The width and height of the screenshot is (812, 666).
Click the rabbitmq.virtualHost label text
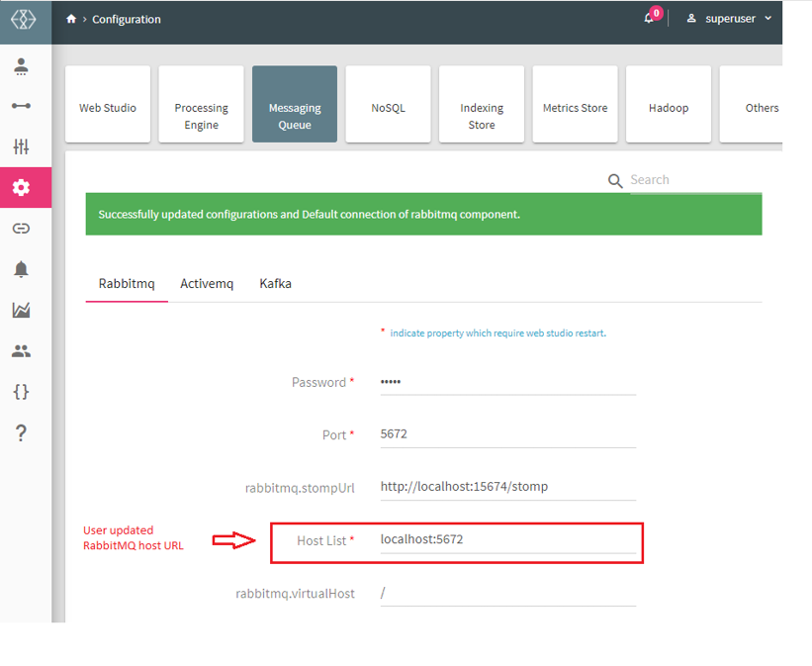pyautogui.click(x=295, y=594)
